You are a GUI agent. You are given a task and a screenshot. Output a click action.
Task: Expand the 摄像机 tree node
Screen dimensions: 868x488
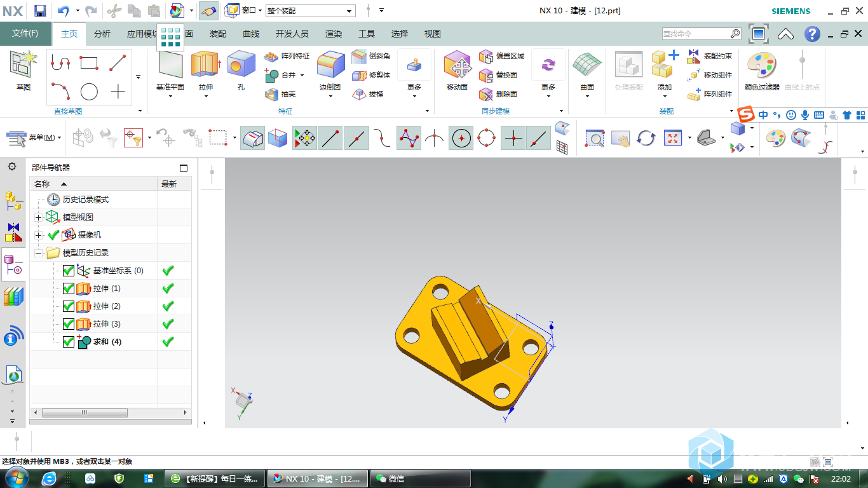coord(38,235)
